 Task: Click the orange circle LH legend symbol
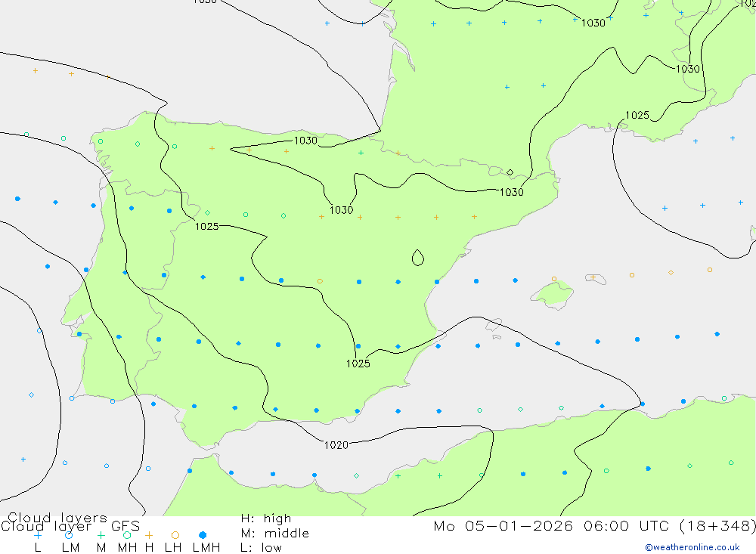click(175, 535)
